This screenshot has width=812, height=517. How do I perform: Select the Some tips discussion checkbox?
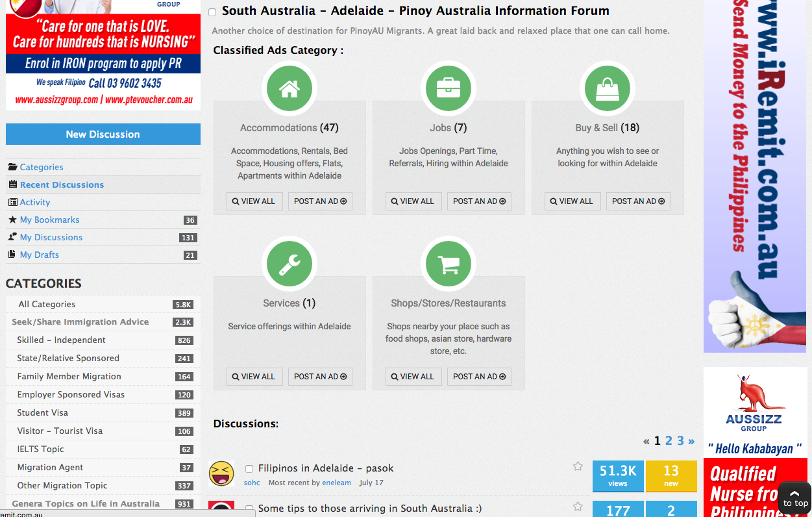[x=249, y=509]
